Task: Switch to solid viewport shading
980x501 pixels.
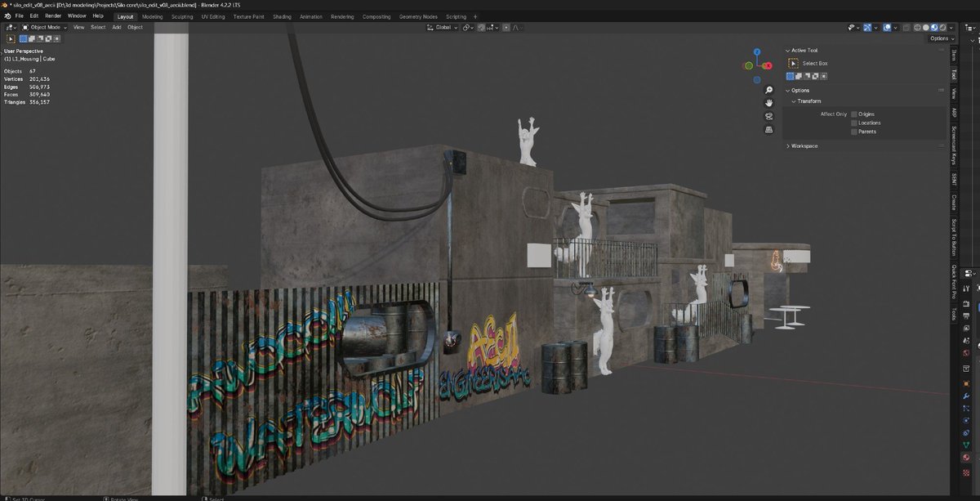Action: 928,27
